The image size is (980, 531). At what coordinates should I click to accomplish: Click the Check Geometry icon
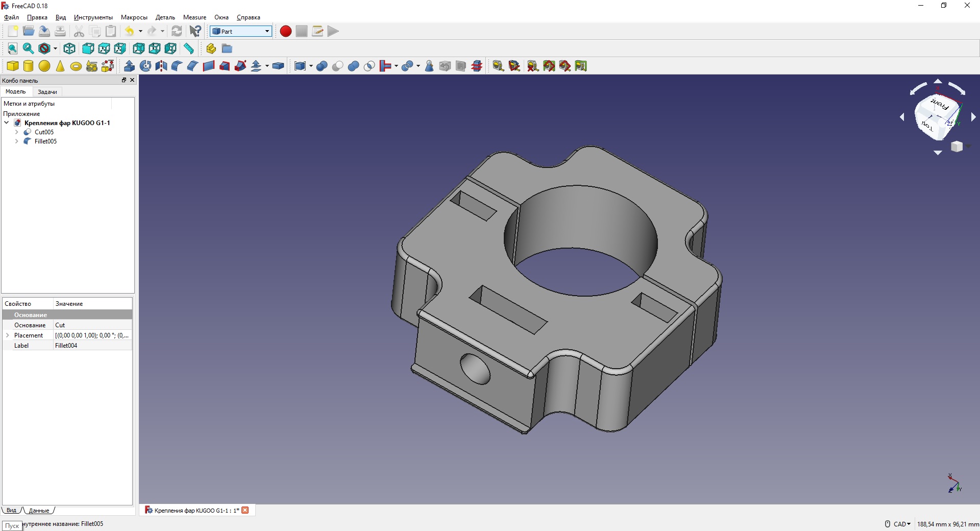(x=429, y=66)
